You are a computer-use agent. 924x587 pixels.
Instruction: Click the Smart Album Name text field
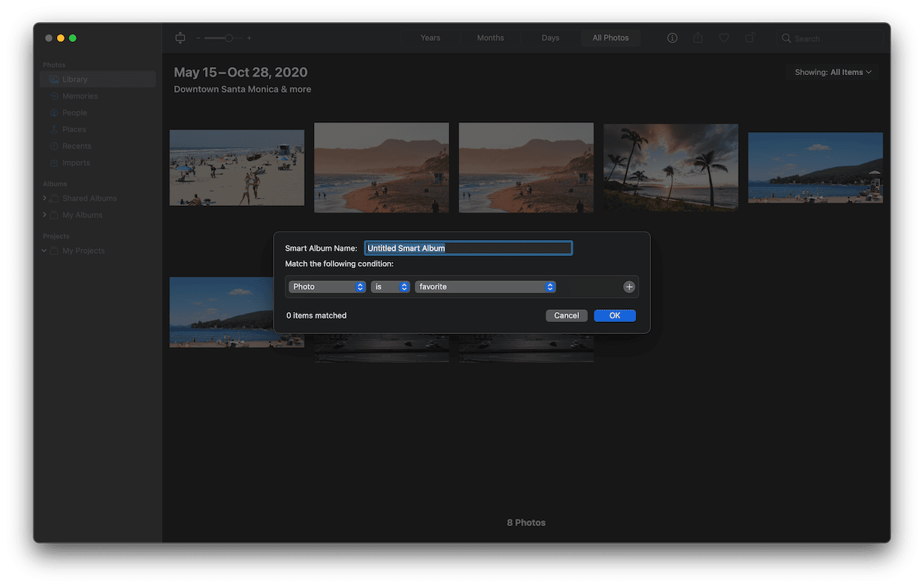click(468, 248)
